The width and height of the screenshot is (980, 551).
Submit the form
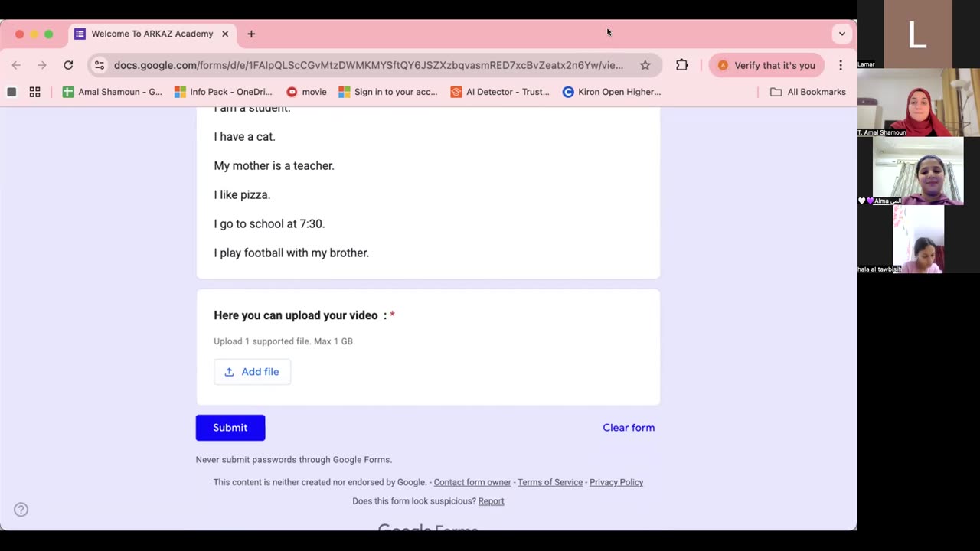coord(230,428)
